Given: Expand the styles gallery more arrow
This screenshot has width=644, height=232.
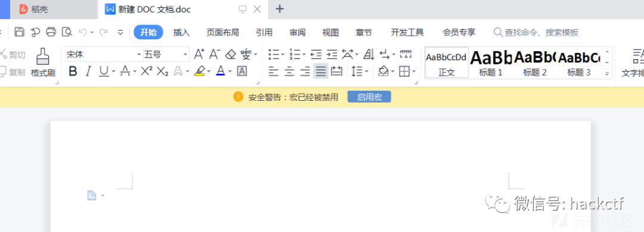Looking at the screenshot, I should coord(606,73).
